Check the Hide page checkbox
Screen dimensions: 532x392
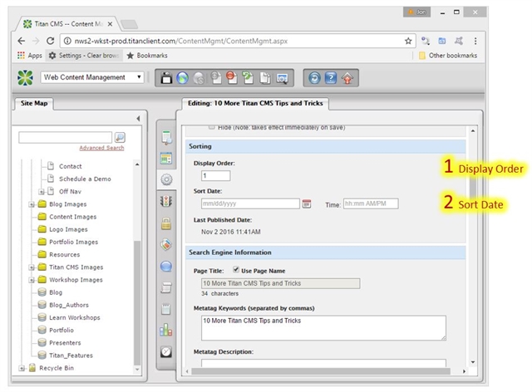pos(212,128)
